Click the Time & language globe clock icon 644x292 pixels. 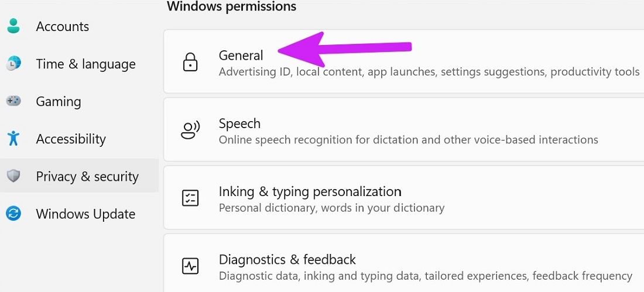point(13,64)
